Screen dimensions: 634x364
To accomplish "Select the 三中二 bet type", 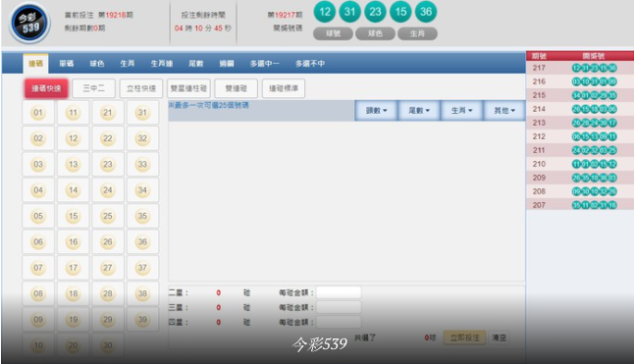I will (94, 88).
